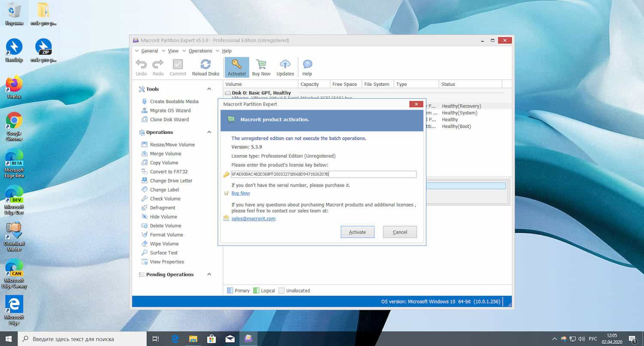Image resolution: width=644 pixels, height=346 pixels.
Task: Select Change Label operation
Action: [x=164, y=190]
